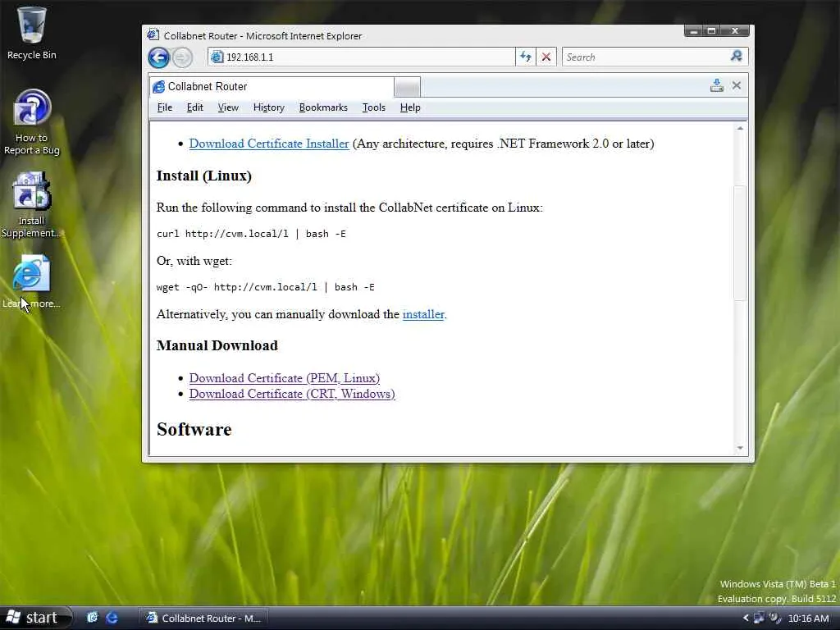Open the File menu
Screen dimensions: 840x630
(164, 107)
